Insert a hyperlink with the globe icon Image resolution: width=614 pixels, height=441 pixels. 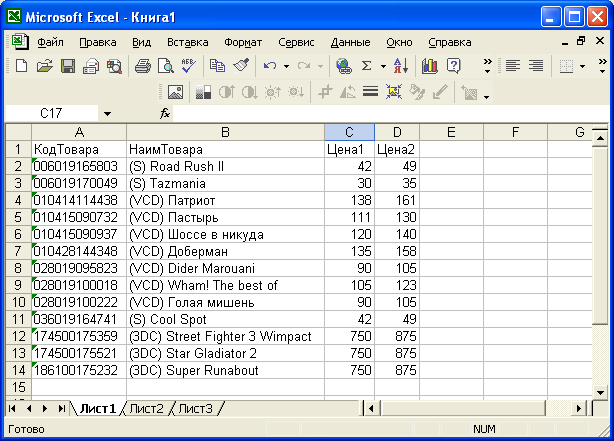[344, 66]
